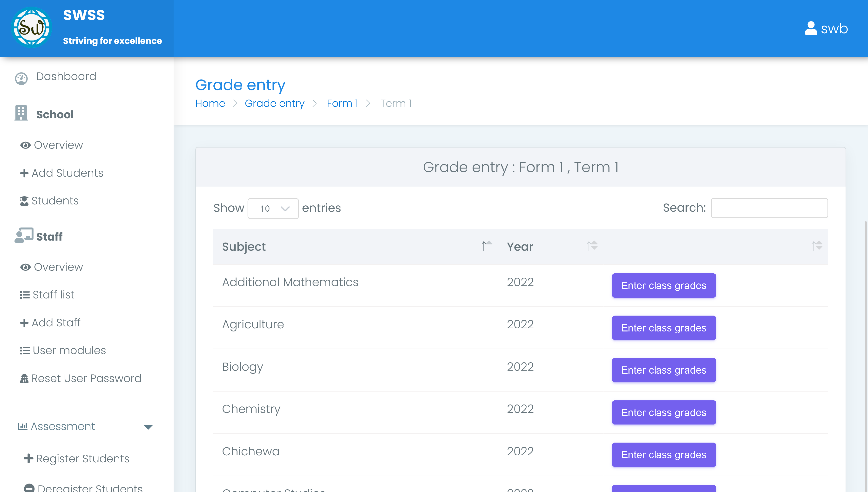Click the swb user profile icon
The width and height of the screenshot is (868, 492).
point(811,28)
